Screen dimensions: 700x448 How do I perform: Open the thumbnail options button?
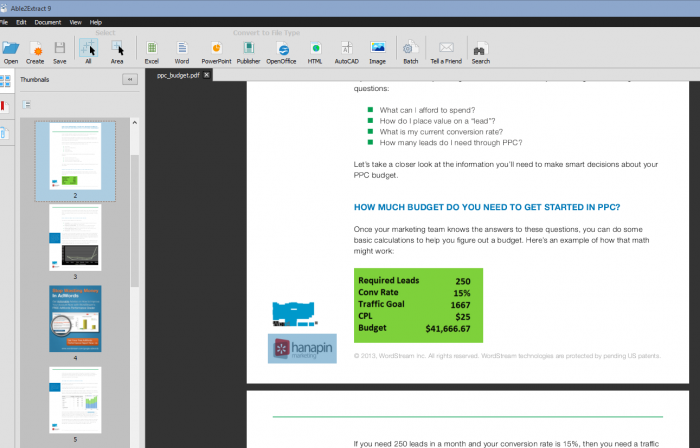27,104
